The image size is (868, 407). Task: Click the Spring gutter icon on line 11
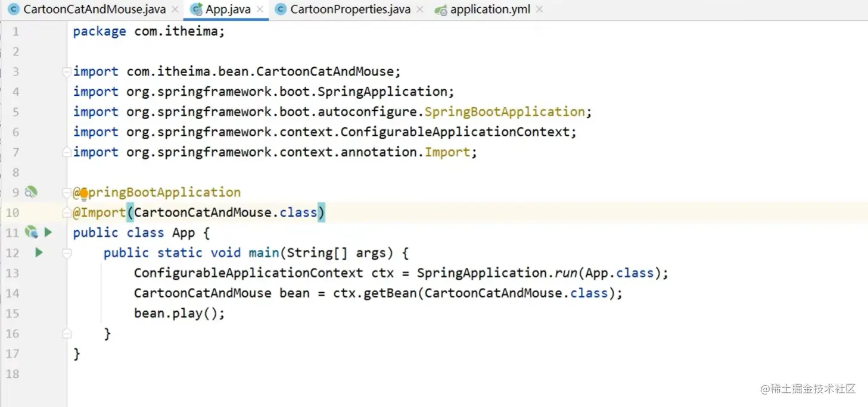[x=31, y=233]
